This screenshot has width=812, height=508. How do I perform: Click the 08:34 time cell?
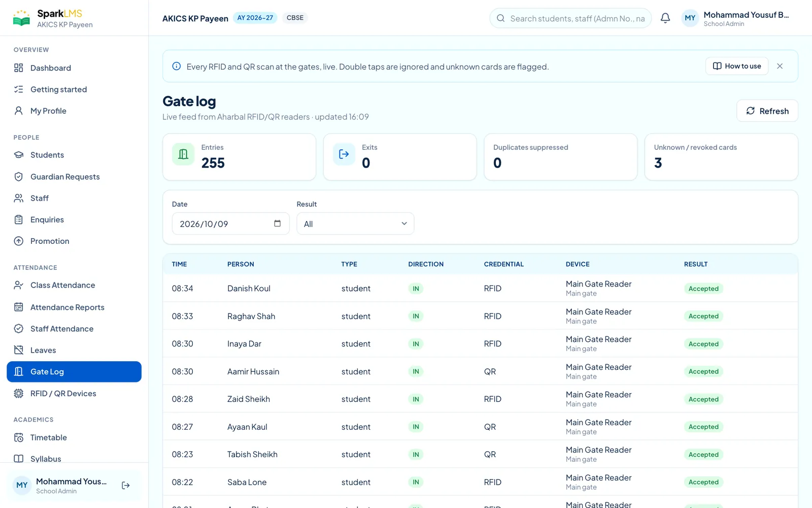[x=182, y=289]
